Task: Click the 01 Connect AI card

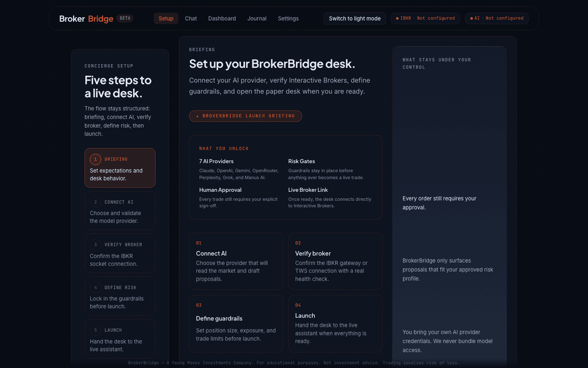Action: (236, 261)
